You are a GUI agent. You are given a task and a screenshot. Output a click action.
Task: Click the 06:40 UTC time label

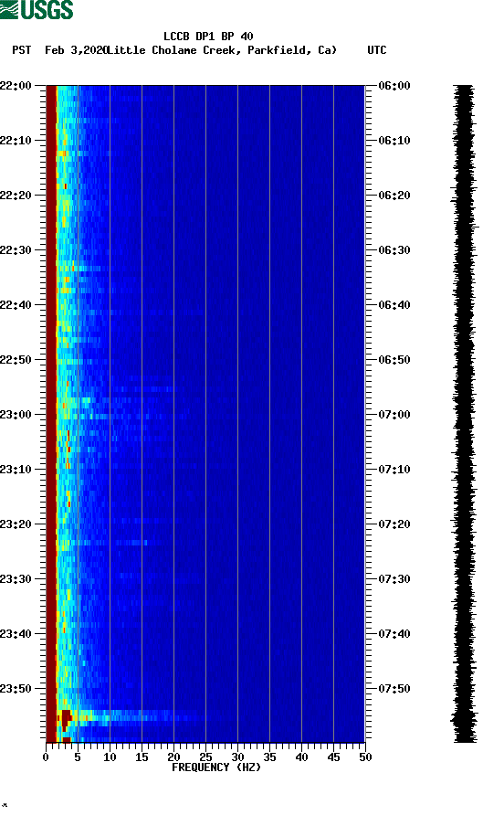(394, 305)
